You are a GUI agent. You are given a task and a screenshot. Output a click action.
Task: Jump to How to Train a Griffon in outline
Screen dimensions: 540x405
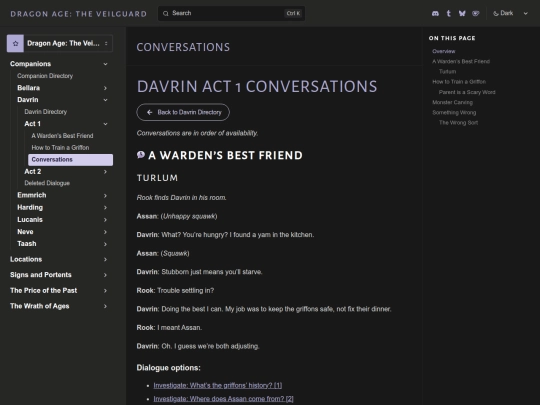point(459,82)
